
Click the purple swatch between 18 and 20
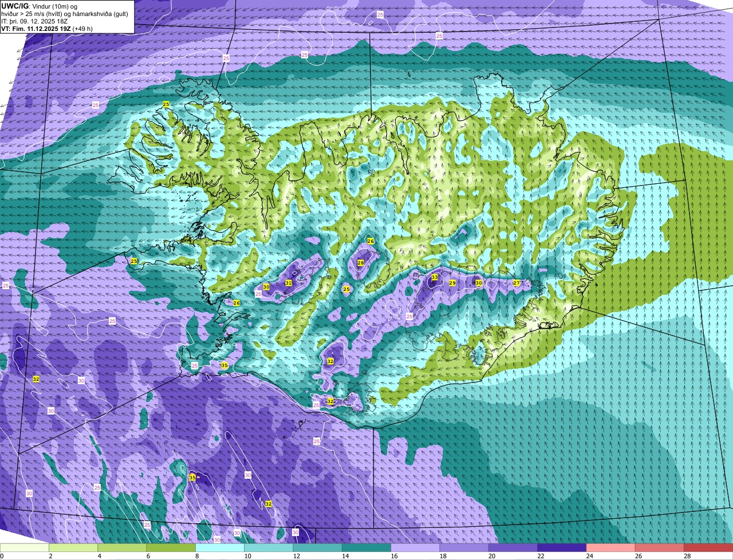464,547
